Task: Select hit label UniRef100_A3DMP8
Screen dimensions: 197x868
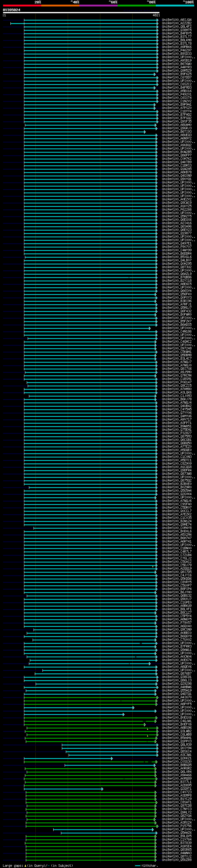Action: click(177, 795)
